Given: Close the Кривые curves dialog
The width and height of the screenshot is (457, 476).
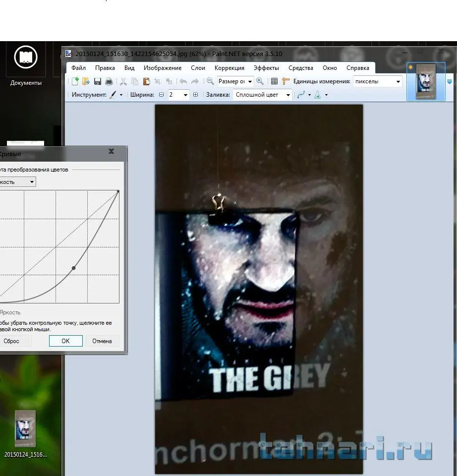Looking at the screenshot, I should coord(112,151).
